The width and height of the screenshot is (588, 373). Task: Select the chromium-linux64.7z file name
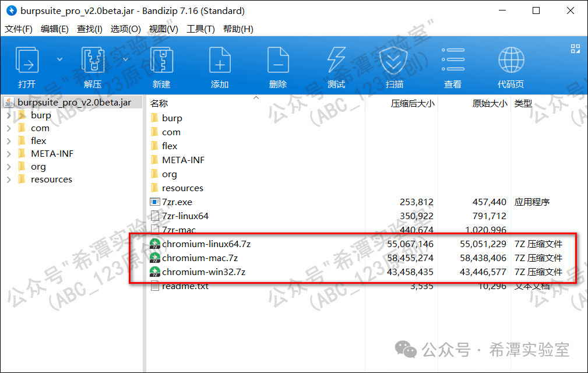pyautogui.click(x=206, y=244)
